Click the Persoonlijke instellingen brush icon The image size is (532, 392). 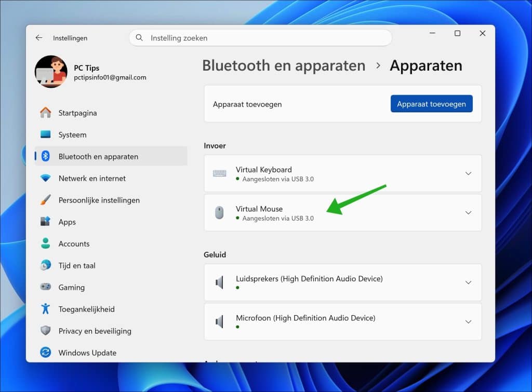[x=46, y=200]
